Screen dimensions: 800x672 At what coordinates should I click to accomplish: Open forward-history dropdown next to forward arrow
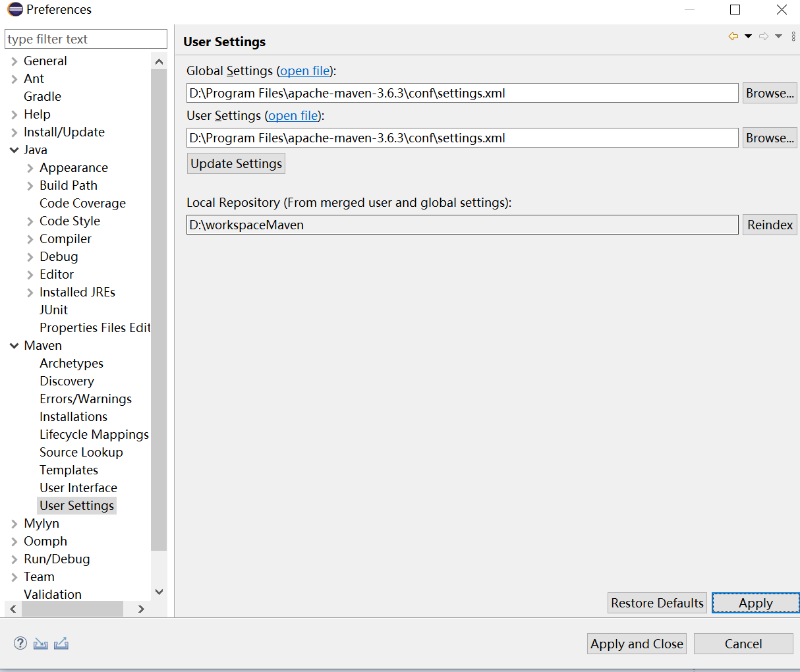[x=778, y=36]
